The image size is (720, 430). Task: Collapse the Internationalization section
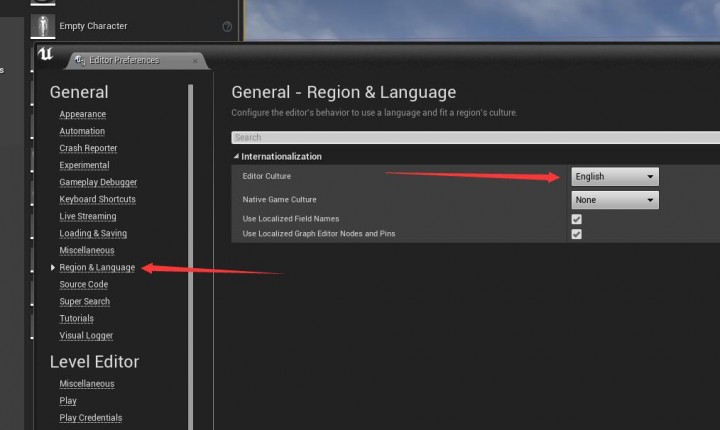[x=237, y=157]
